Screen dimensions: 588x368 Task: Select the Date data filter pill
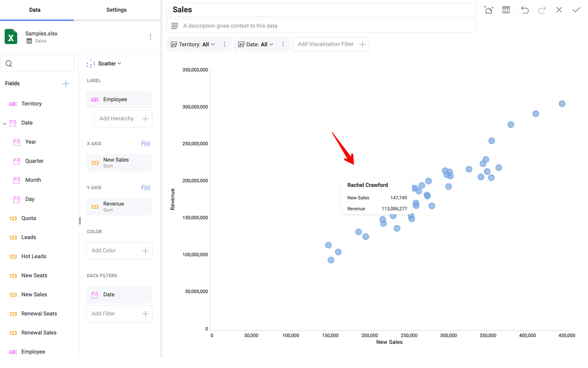click(x=119, y=295)
